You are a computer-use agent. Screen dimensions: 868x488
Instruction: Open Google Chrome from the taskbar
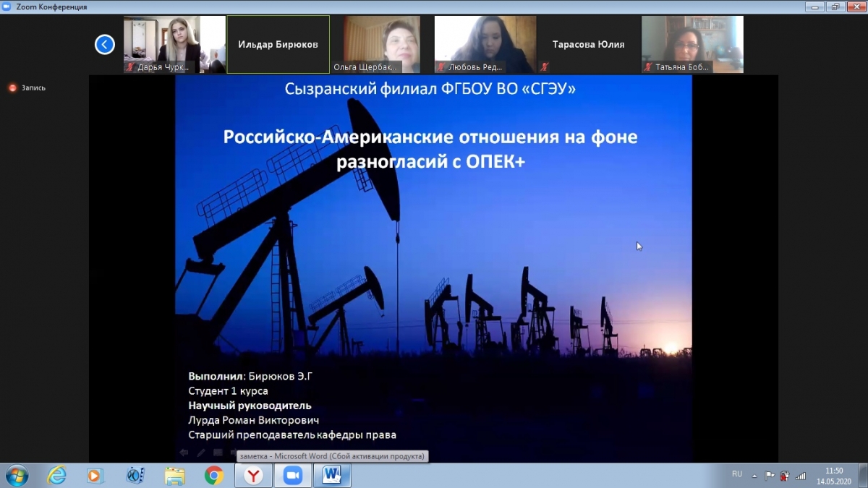213,475
